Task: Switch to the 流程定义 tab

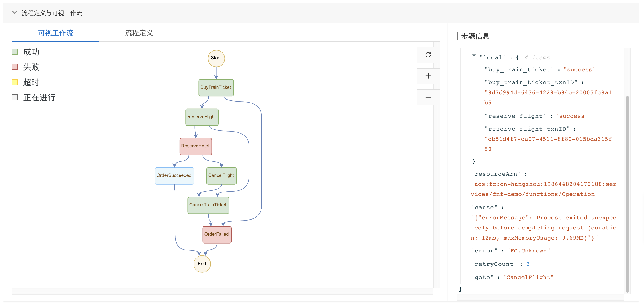Action: tap(139, 33)
